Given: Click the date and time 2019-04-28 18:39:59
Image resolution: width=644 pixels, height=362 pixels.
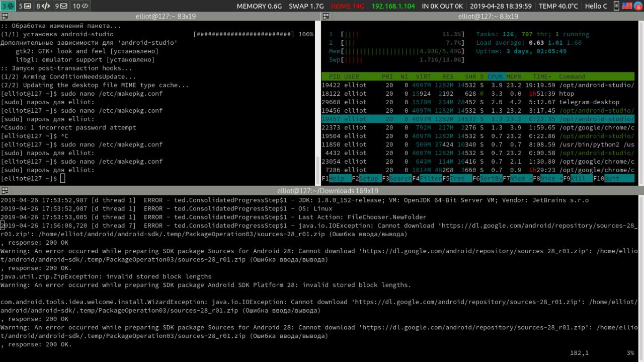Looking at the screenshot, I should (501, 6).
